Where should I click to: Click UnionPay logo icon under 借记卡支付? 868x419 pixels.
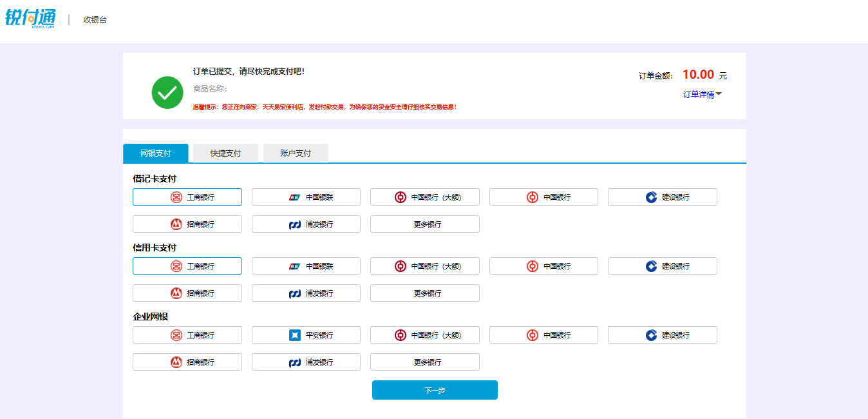[x=295, y=197]
